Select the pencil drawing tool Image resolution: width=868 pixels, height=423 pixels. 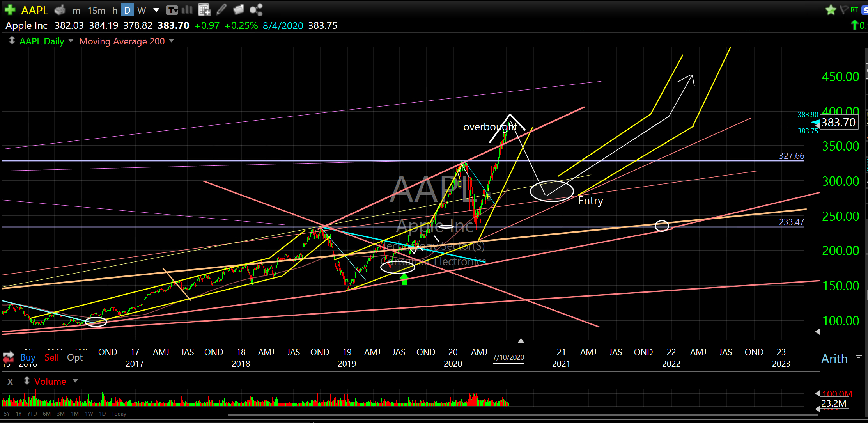[221, 10]
